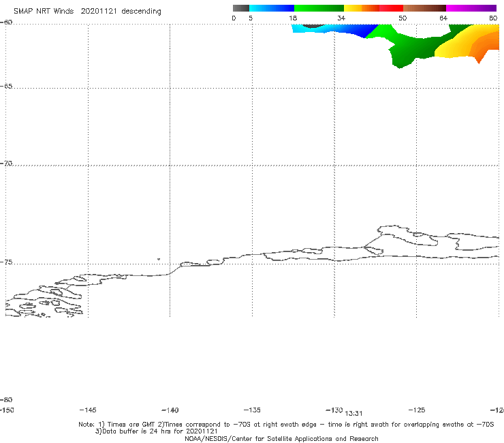This screenshot has height=443, width=504.
Task: Click the color bar label '5'
Action: 251,18
